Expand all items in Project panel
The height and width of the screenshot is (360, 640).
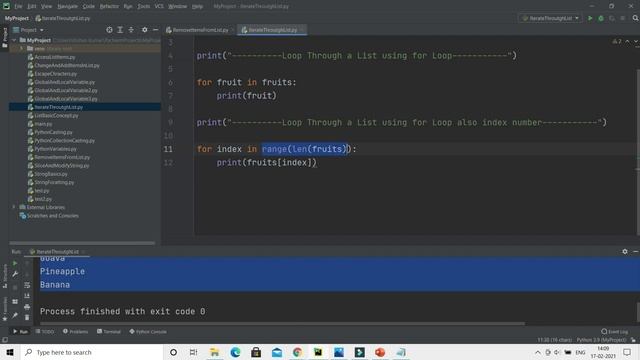click(120, 30)
